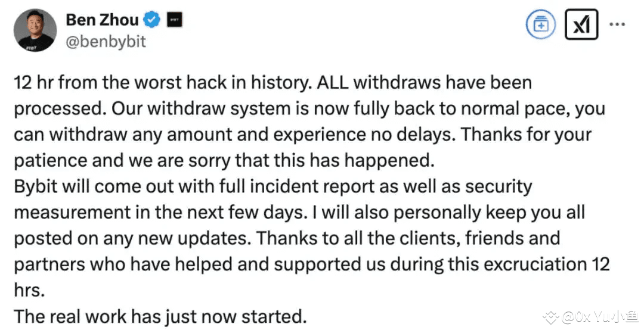Image resolution: width=644 pixels, height=330 pixels.
Task: Click the line starting 'posted on any new updates'
Action: [x=287, y=239]
